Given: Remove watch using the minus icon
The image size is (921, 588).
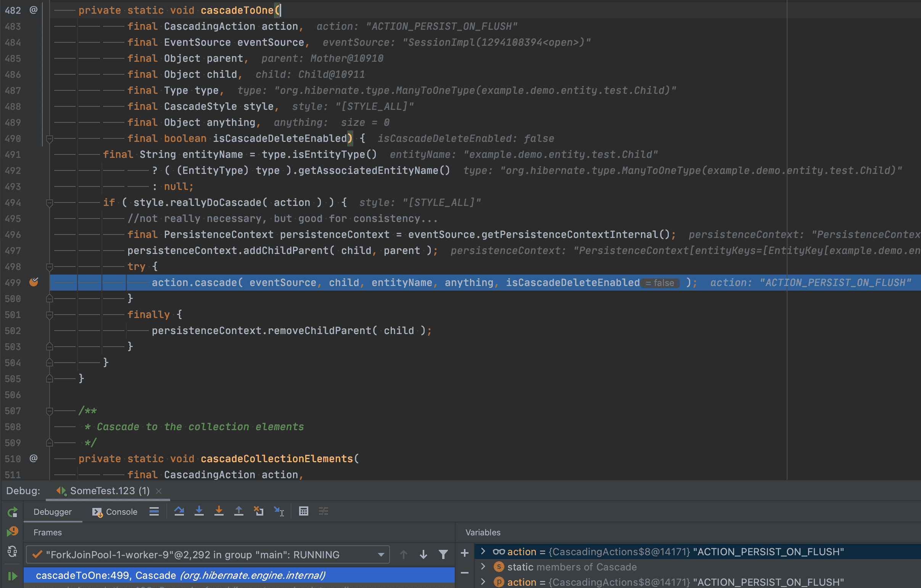Looking at the screenshot, I should [465, 573].
